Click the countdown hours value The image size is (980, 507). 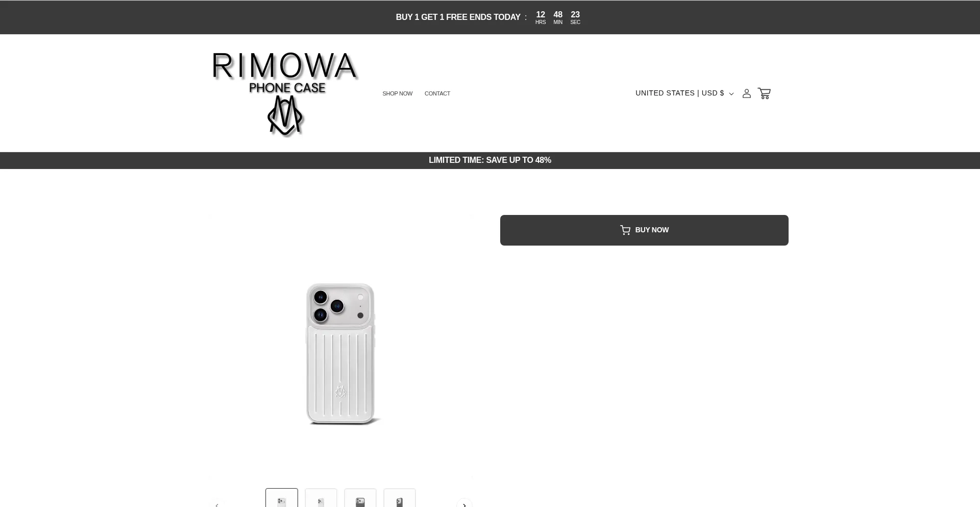pyautogui.click(x=541, y=15)
